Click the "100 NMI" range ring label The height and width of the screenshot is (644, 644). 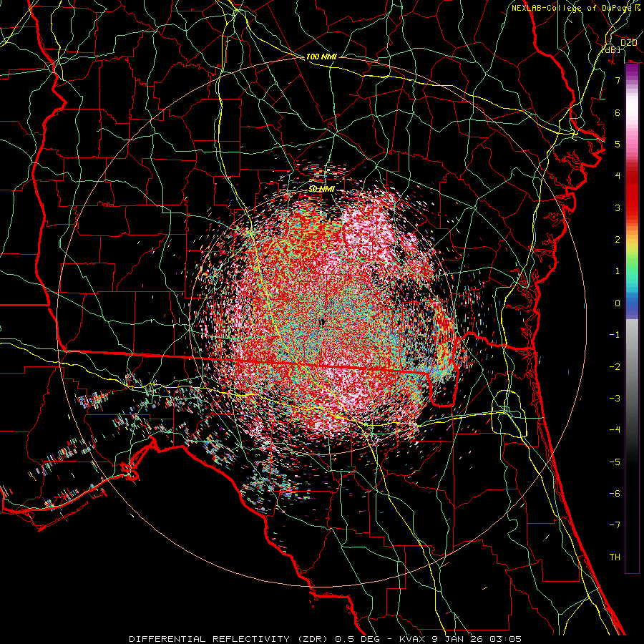click(321, 57)
